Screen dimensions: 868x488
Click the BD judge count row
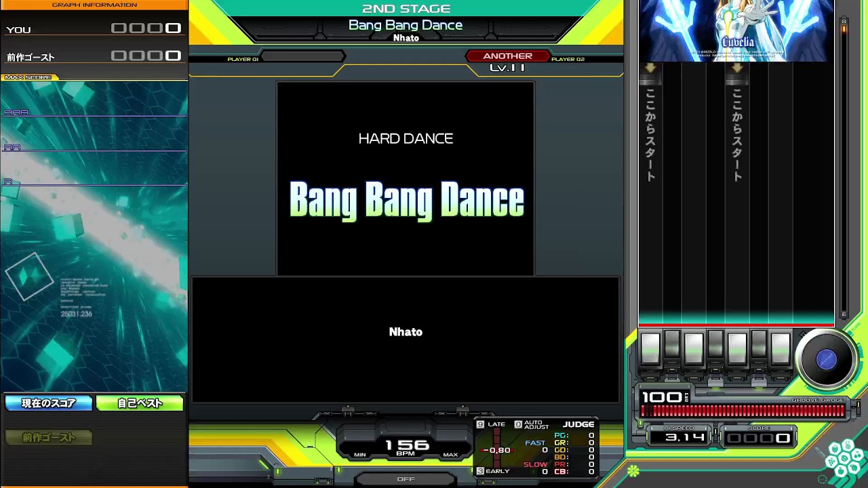(574, 457)
